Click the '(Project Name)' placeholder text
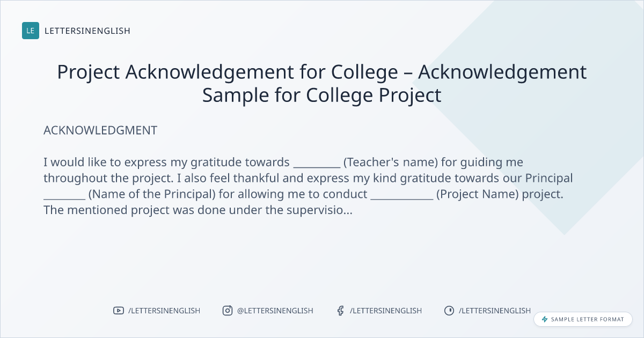644x338 pixels. [477, 194]
